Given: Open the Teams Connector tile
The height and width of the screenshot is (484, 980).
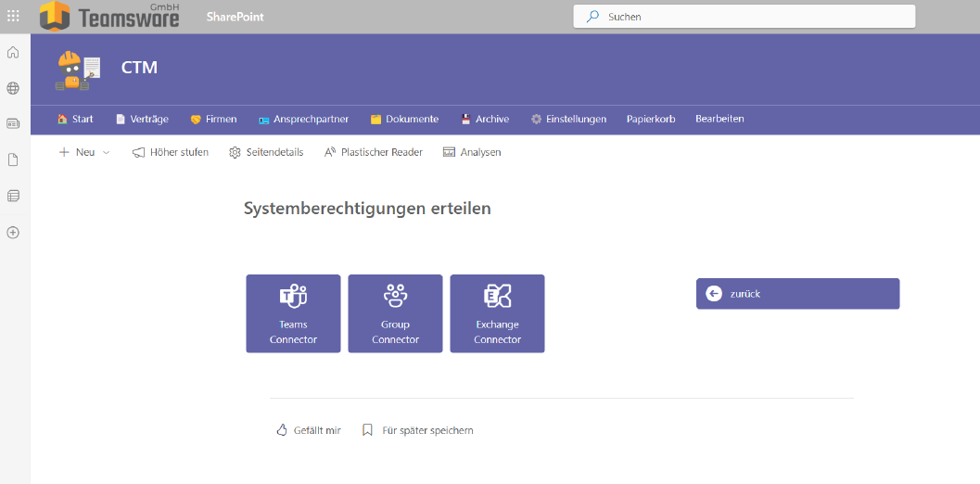Looking at the screenshot, I should coord(293,313).
